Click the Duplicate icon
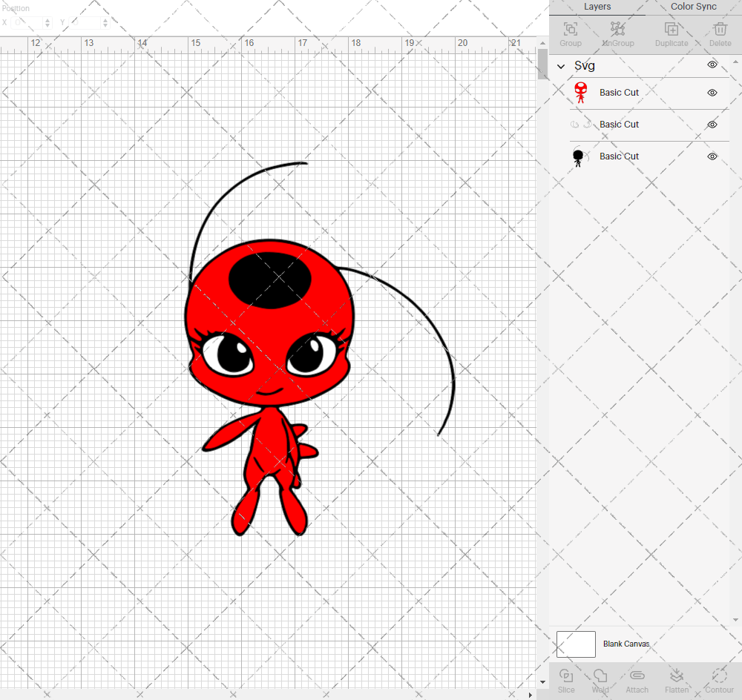The image size is (742, 700). coord(672,30)
